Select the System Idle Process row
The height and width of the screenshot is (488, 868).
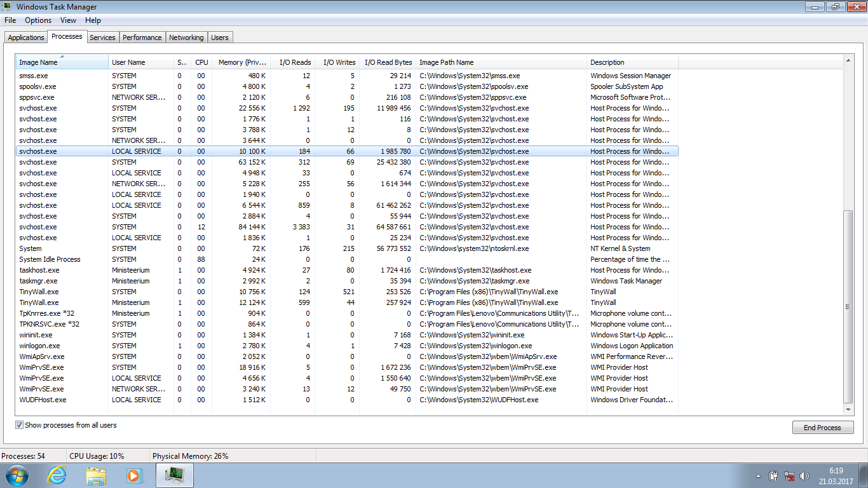click(50, 259)
